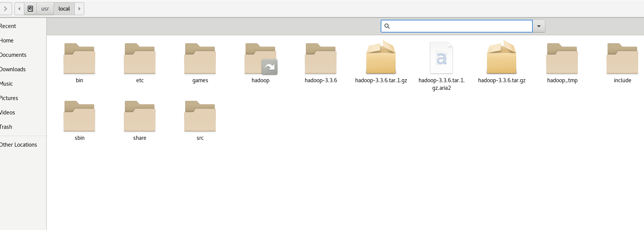Click the 'hadoop_tmp' file name label
The height and width of the screenshot is (230, 644).
562,80
